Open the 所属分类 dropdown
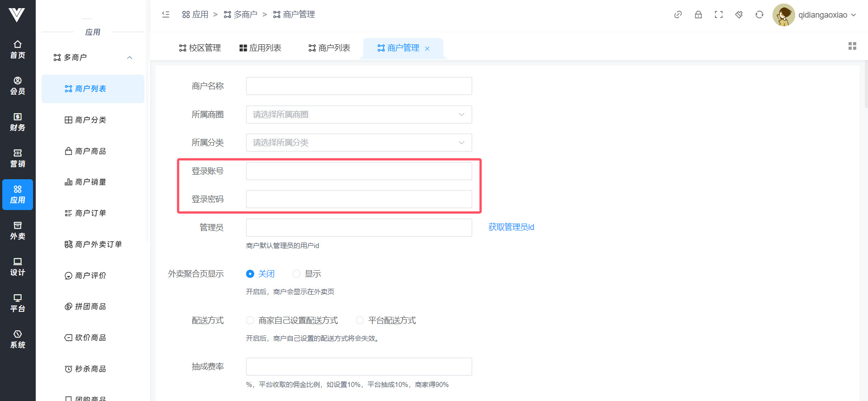This screenshot has width=868, height=401. click(359, 143)
